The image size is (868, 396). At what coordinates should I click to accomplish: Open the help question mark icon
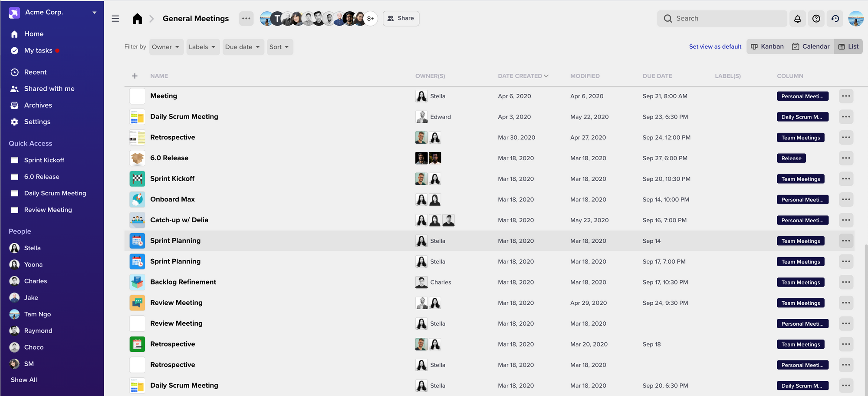(x=816, y=19)
